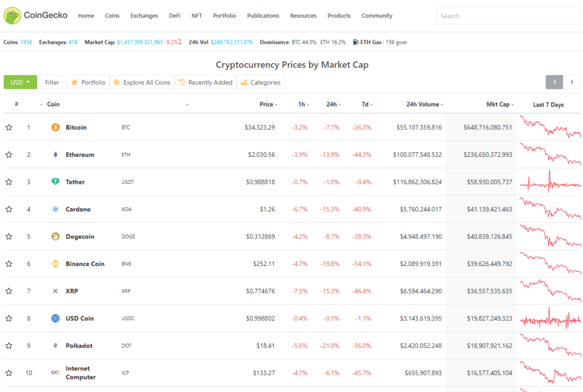This screenshot has height=392, width=583.
Task: Click the Bitcoin coin icon
Action: click(x=55, y=127)
